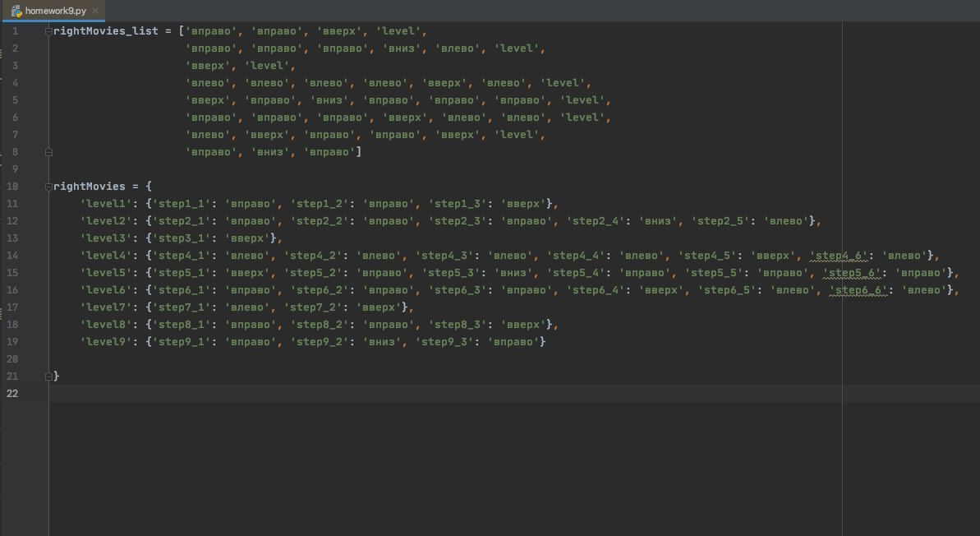Collapse the rightMovies_list fold marker on line 1
The height and width of the screenshot is (536, 980).
tap(48, 31)
